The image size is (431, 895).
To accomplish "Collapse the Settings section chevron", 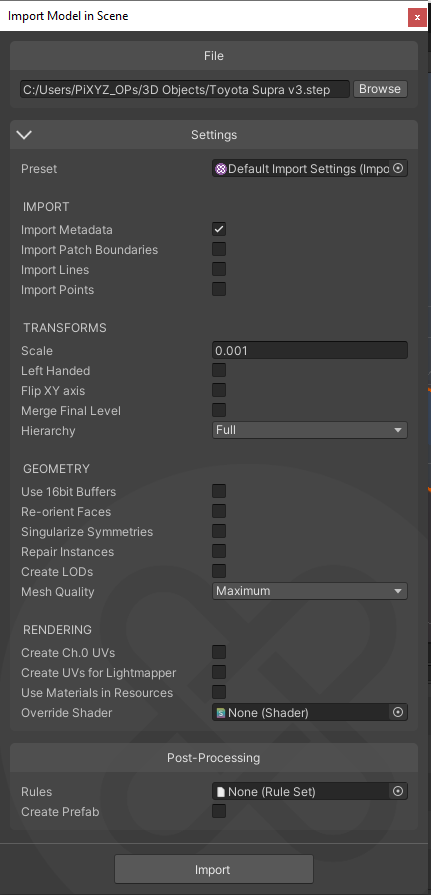I will point(25,135).
